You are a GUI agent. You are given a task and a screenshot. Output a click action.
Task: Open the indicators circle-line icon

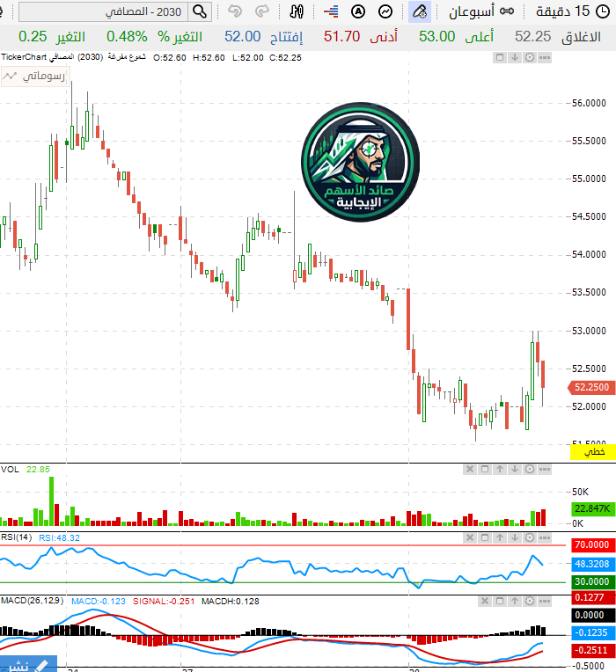[x=385, y=11]
